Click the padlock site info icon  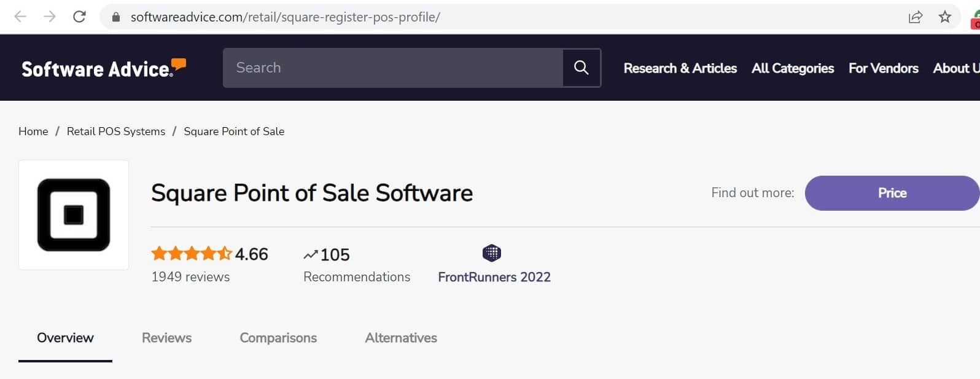116,17
